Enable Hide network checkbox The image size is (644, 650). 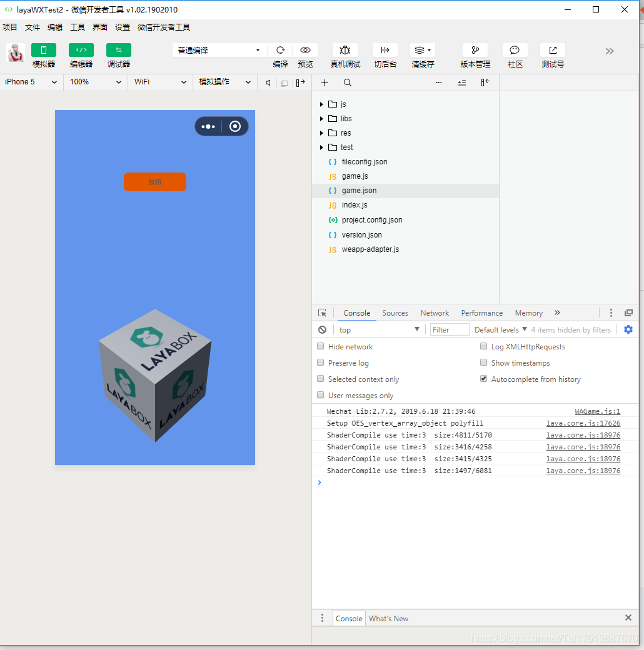[321, 346]
